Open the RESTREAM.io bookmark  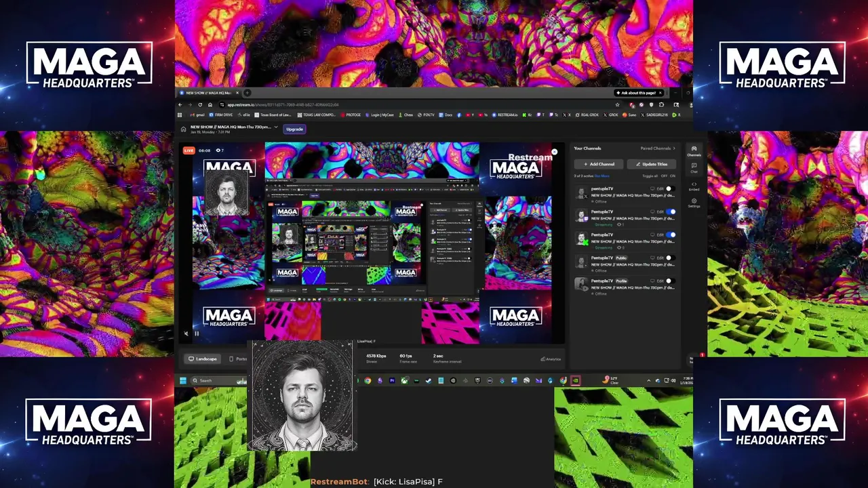click(505, 115)
